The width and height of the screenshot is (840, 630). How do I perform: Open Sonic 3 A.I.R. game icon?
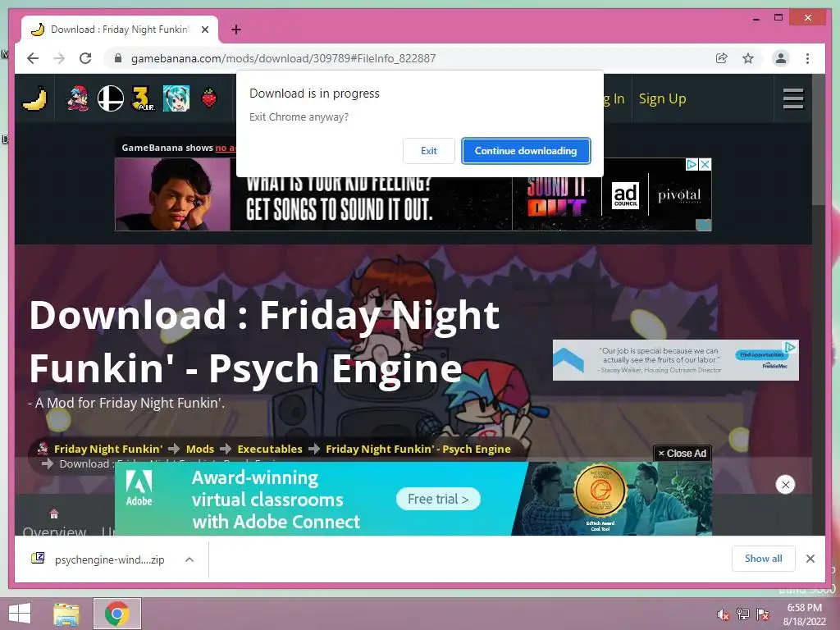143,98
